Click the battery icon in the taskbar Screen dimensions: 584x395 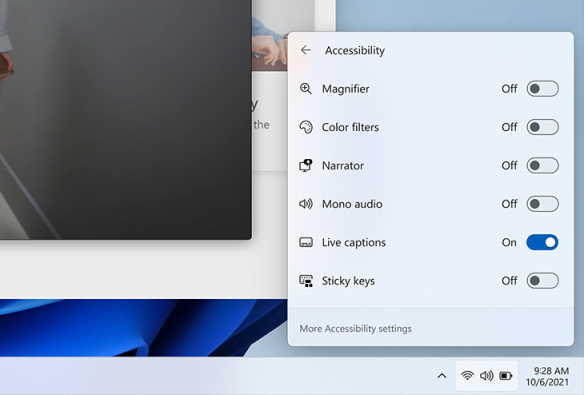(506, 376)
